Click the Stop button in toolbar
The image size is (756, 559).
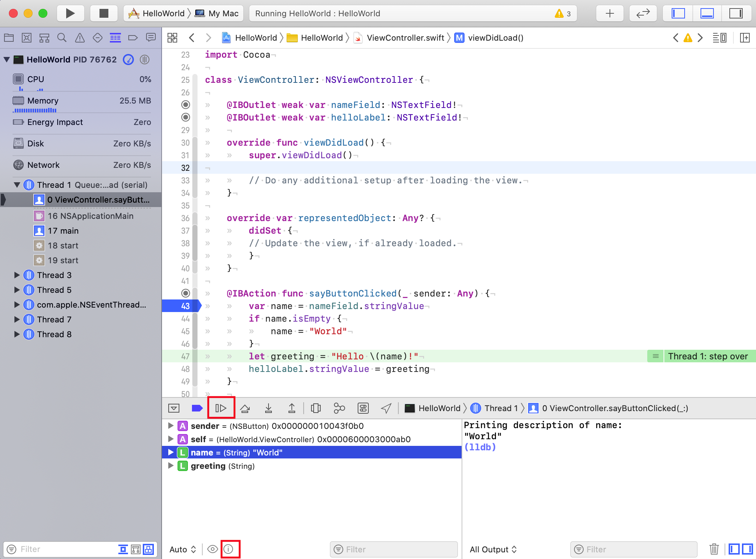click(x=104, y=14)
